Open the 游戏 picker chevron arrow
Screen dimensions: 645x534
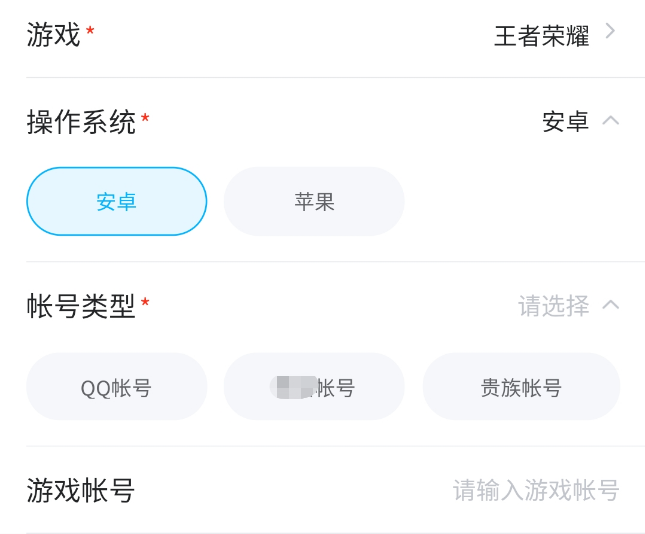(610, 32)
